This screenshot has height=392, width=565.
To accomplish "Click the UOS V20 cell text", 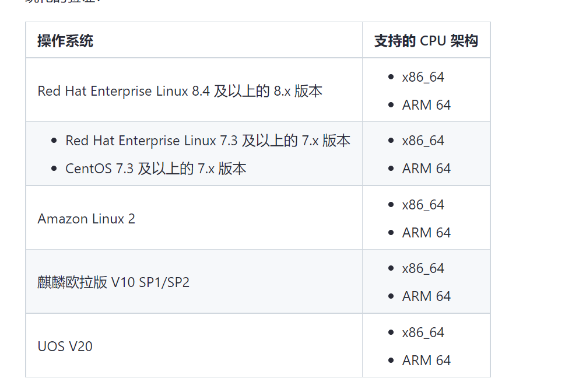I will tap(65, 346).
